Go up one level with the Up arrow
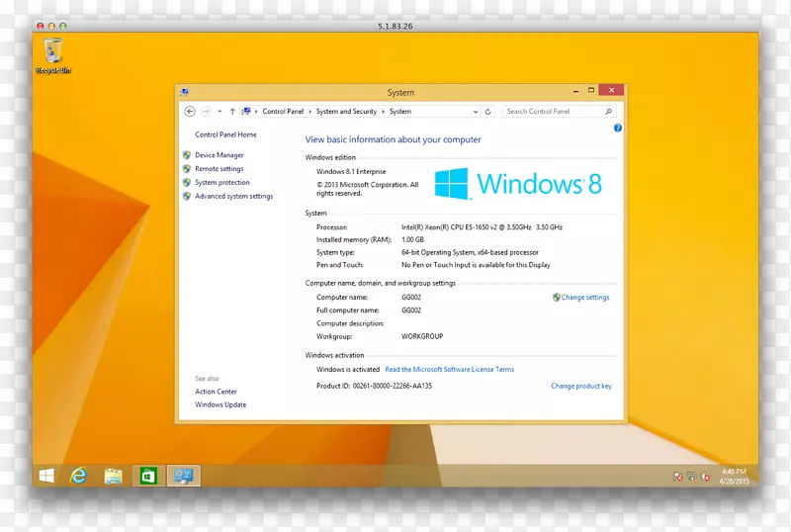The image size is (791, 532). 232,112
